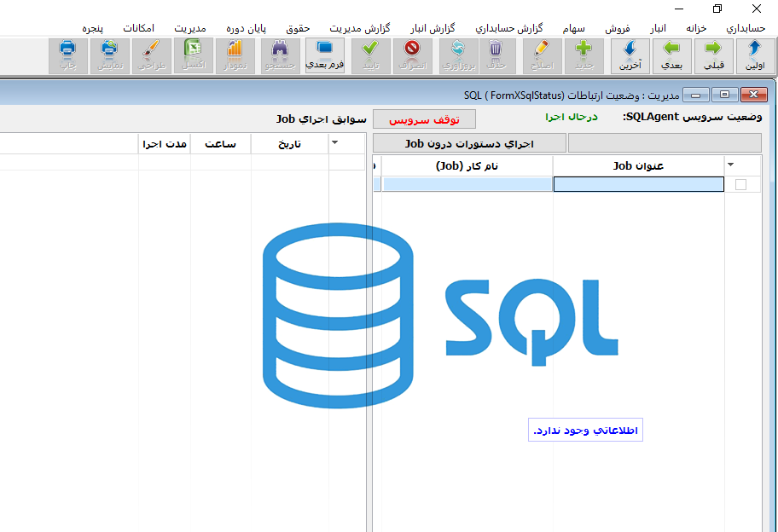Restore the FormXSqlStatus inner window
This screenshot has height=532, width=778.
point(724,95)
